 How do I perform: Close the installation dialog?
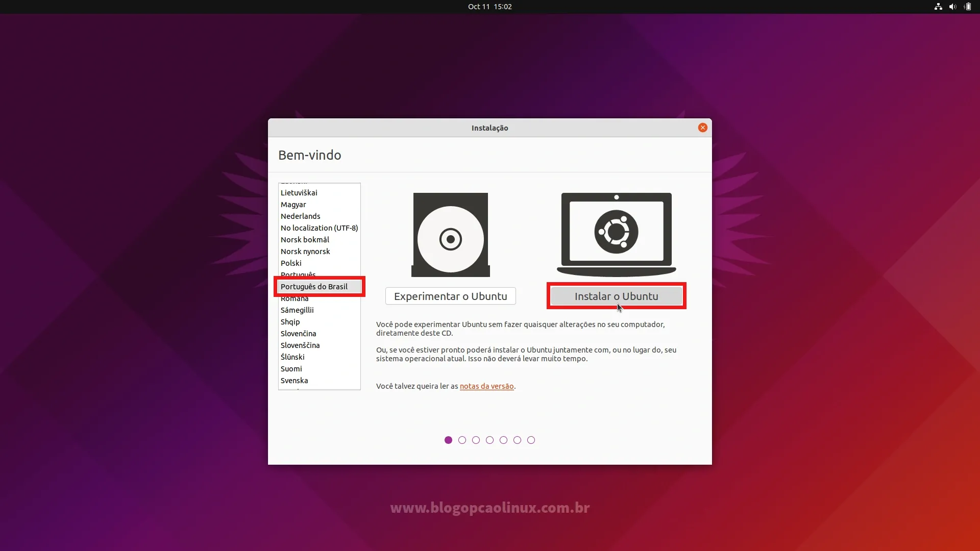pos(703,128)
